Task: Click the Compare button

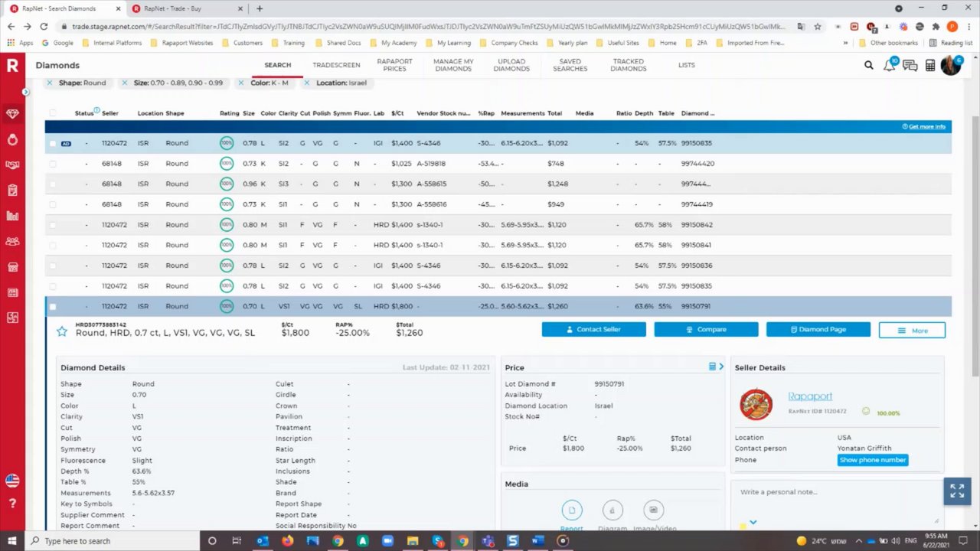Action: tap(706, 329)
